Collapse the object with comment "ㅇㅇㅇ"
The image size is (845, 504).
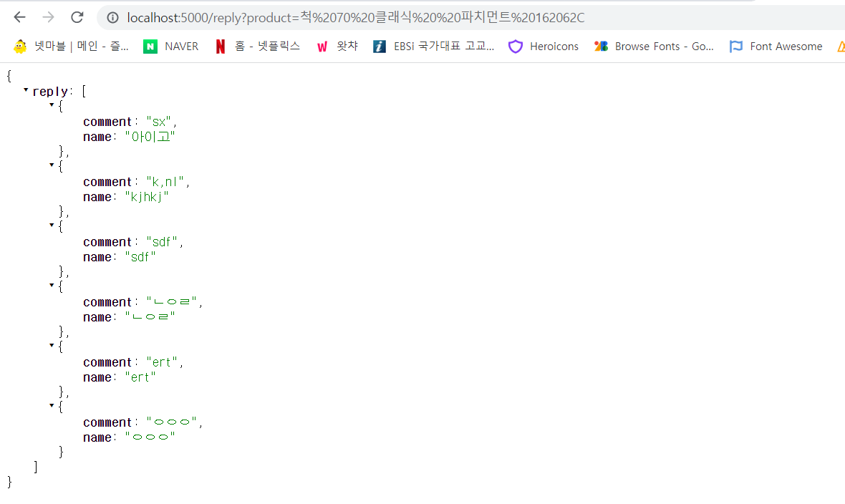pyautogui.click(x=52, y=405)
